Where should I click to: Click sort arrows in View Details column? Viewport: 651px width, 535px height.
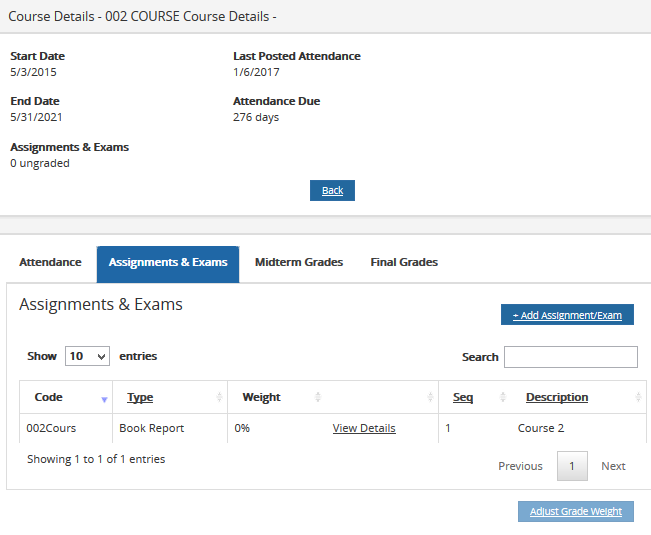(x=430, y=398)
